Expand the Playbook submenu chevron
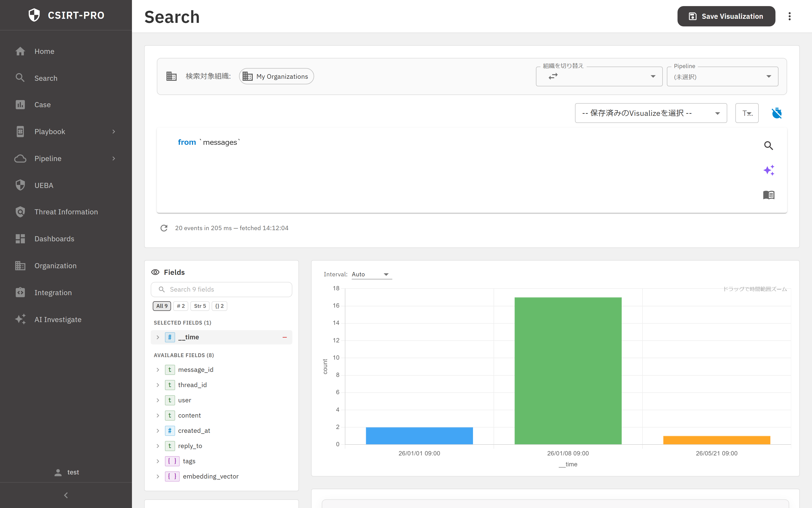Screen dimensions: 812x508 114,132
